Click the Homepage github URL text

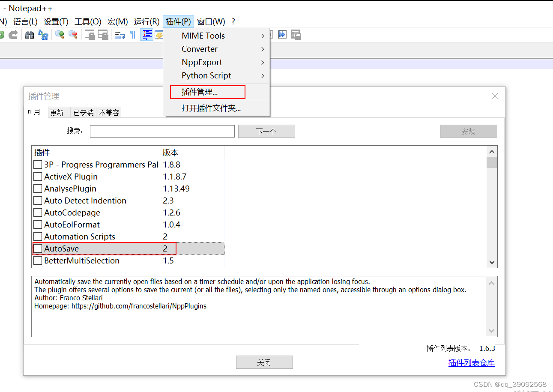[139, 306]
